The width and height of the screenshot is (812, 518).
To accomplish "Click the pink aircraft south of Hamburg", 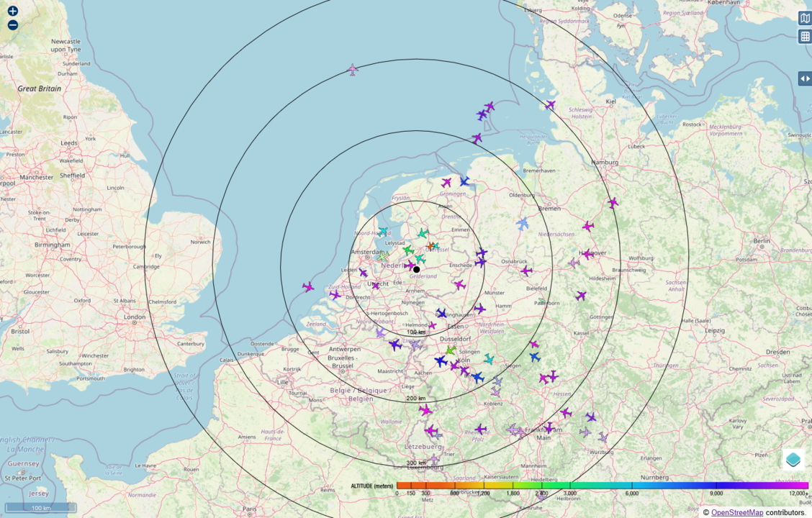I will 613,204.
